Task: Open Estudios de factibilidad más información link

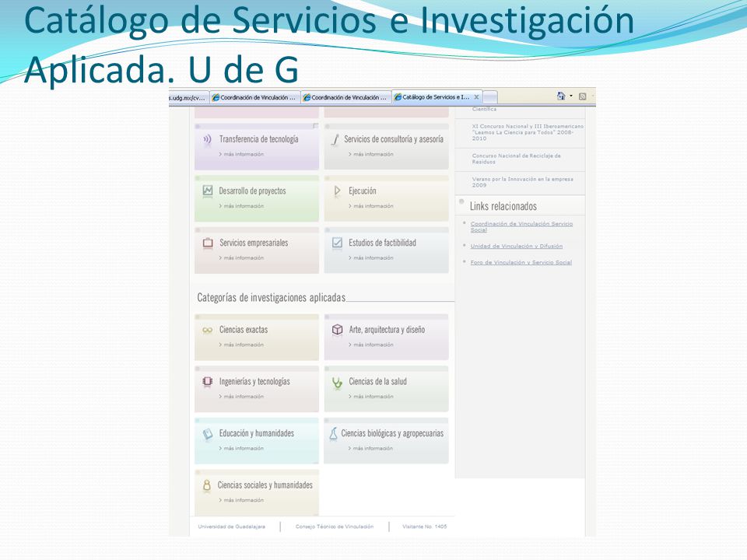Action: pos(371,258)
